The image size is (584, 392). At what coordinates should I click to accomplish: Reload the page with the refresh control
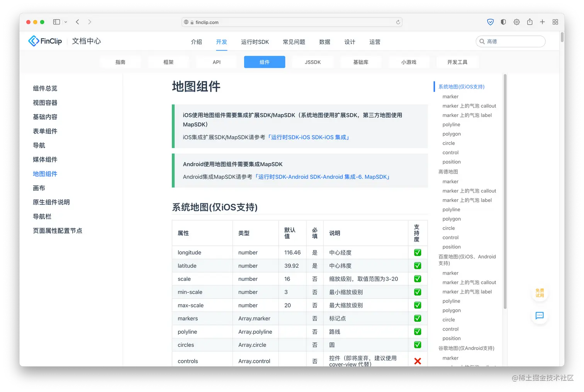point(398,22)
